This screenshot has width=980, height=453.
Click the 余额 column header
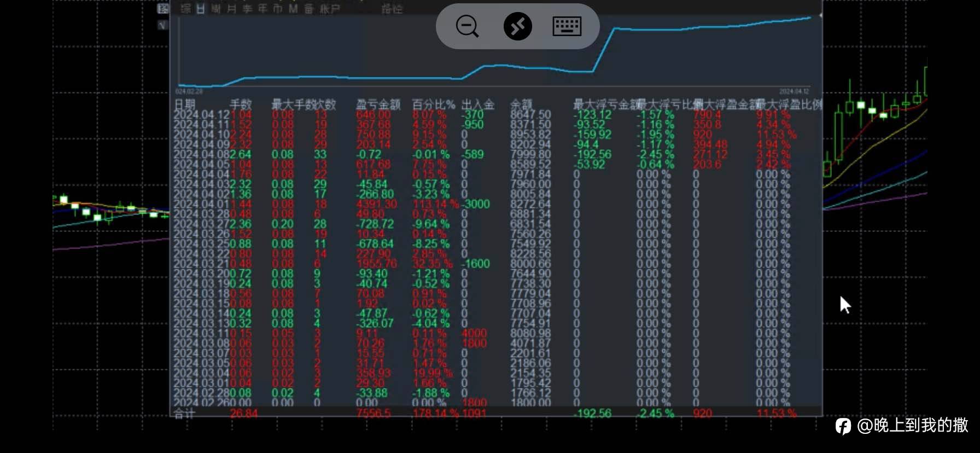[521, 104]
